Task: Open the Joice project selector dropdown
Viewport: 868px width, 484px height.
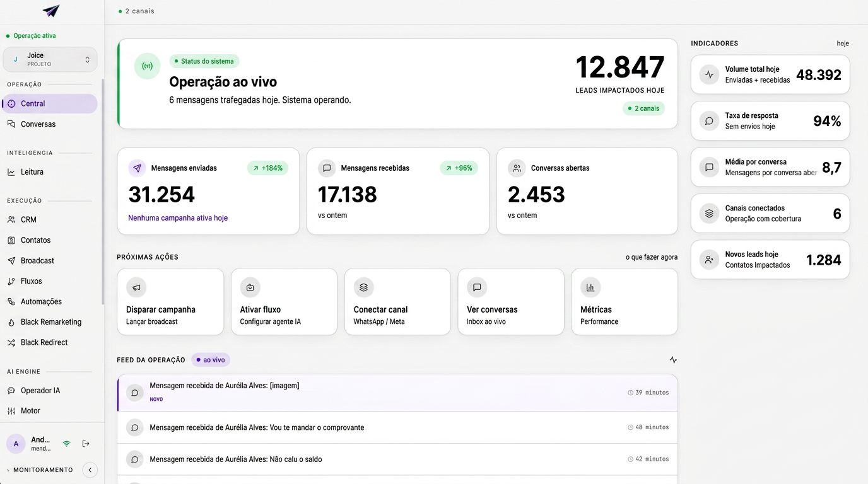Action: coord(50,59)
